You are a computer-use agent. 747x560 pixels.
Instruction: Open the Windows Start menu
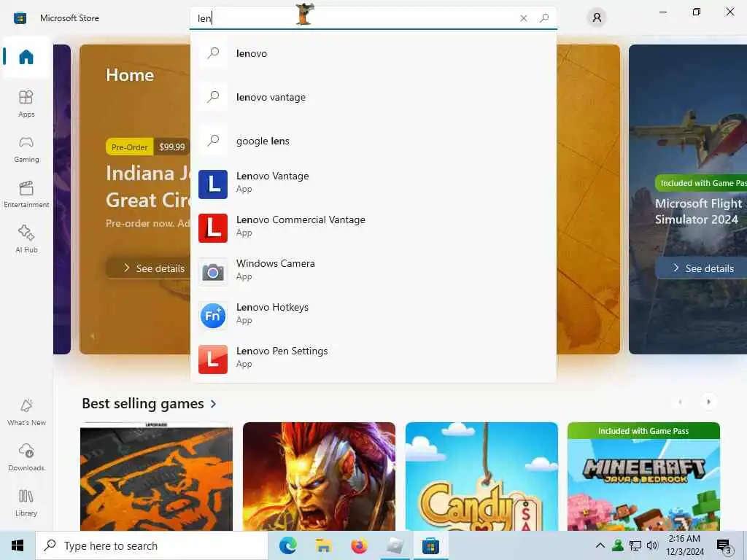[18, 545]
